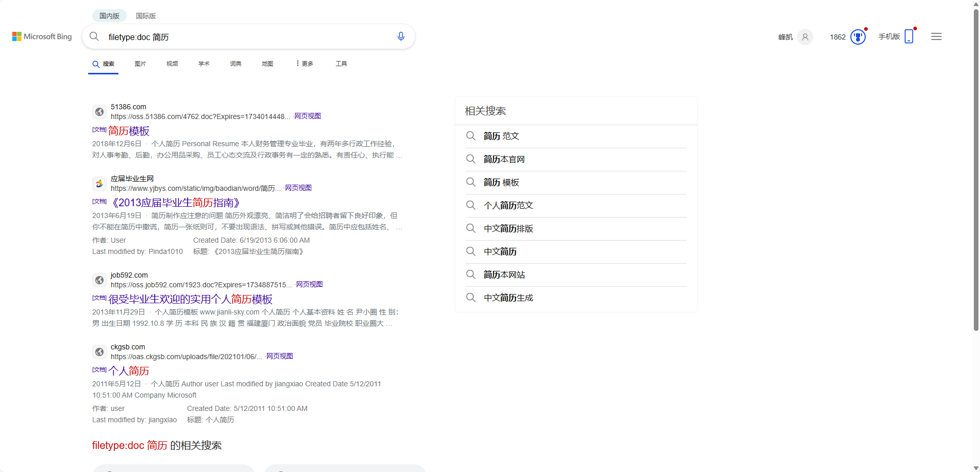
Task: Select related search 个人简历范文
Action: tap(508, 205)
